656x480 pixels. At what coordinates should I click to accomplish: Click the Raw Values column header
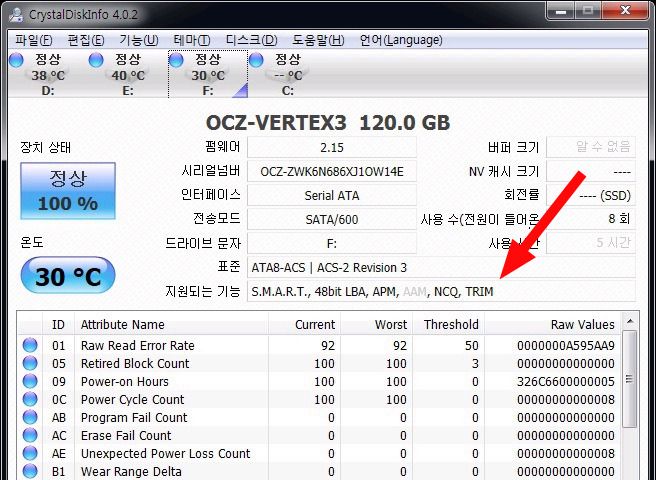pyautogui.click(x=553, y=324)
